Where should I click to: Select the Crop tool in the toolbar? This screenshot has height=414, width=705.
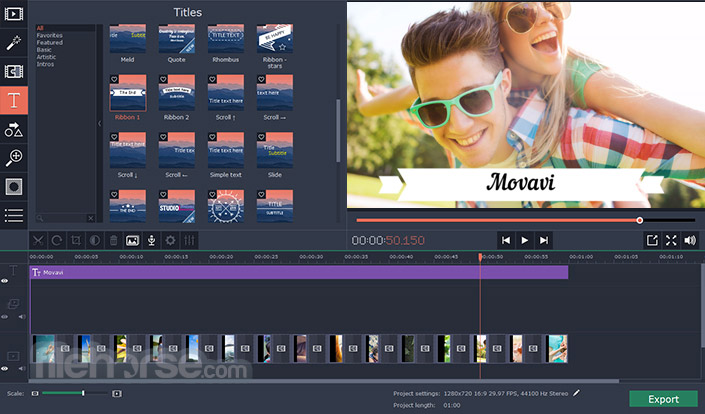pyautogui.click(x=76, y=240)
